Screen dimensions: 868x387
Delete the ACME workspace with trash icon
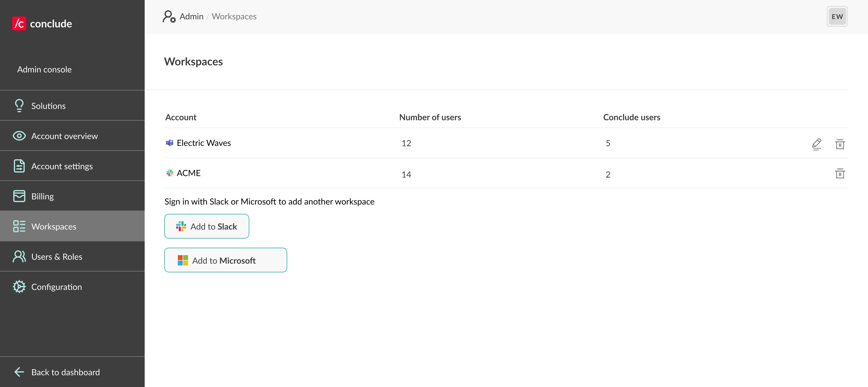click(x=840, y=174)
